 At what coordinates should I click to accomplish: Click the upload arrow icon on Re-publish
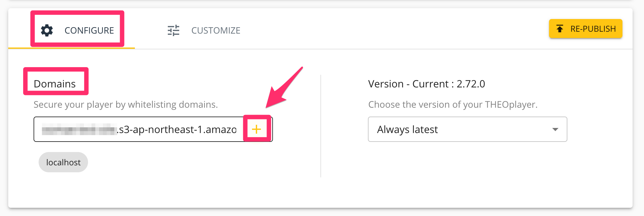560,29
